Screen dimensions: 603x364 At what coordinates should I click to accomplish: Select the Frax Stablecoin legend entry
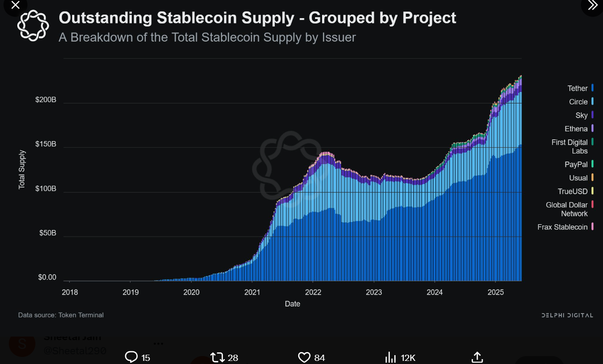pyautogui.click(x=565, y=227)
